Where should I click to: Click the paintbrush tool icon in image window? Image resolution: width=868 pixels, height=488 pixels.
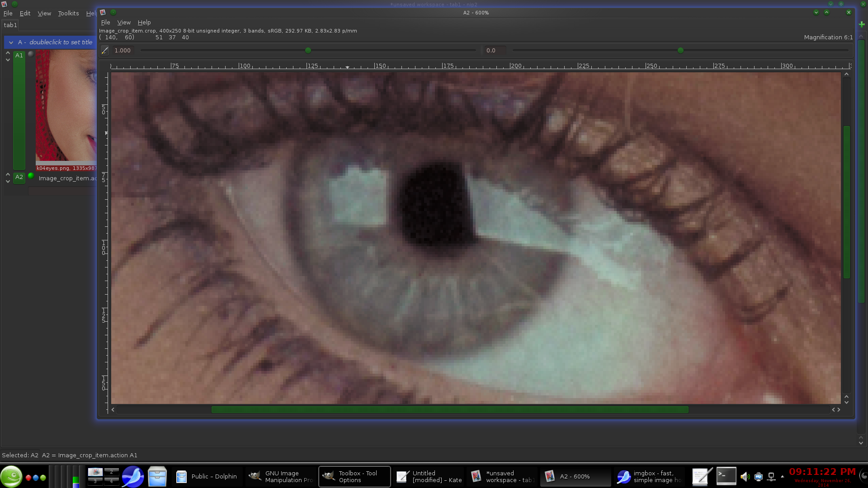(104, 51)
